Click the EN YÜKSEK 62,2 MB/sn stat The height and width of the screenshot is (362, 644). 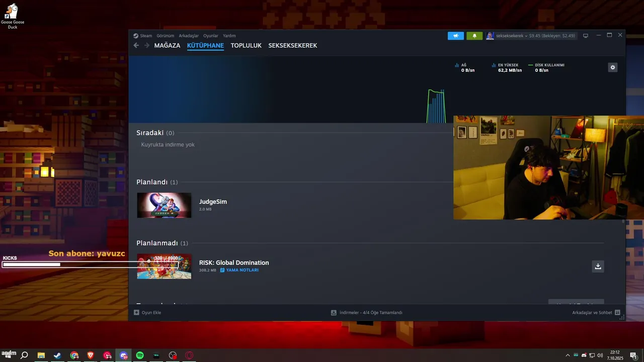click(x=507, y=67)
